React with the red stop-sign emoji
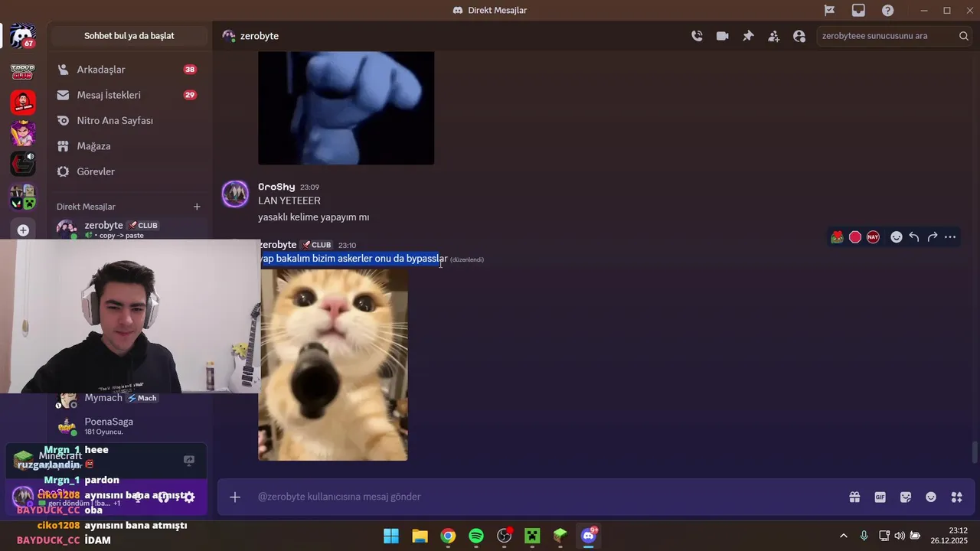Image resolution: width=980 pixels, height=551 pixels. click(x=855, y=237)
